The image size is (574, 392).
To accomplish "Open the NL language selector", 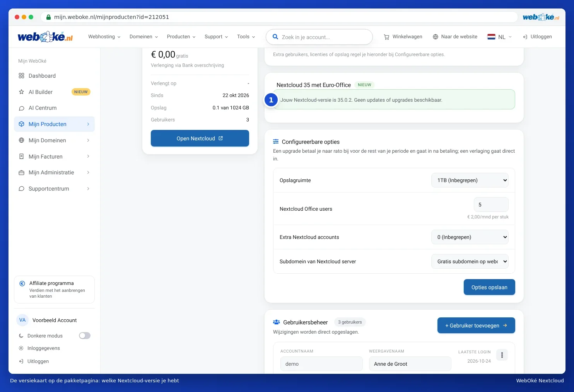I will pos(500,37).
